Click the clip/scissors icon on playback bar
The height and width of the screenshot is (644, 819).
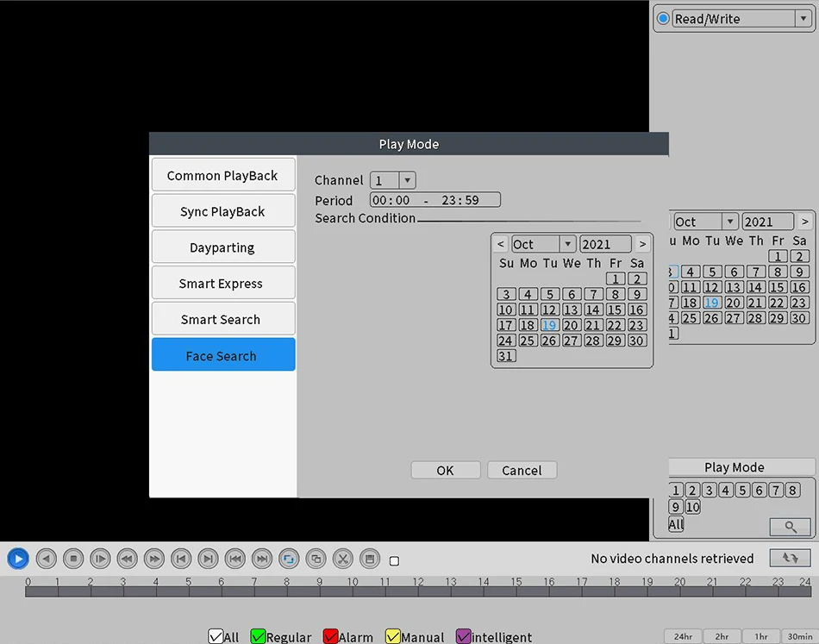(342, 559)
